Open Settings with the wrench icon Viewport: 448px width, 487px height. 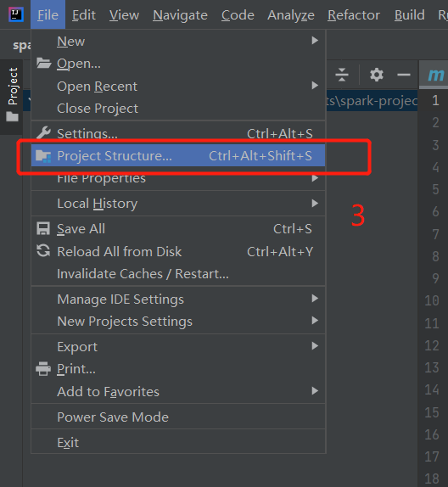coord(178,133)
